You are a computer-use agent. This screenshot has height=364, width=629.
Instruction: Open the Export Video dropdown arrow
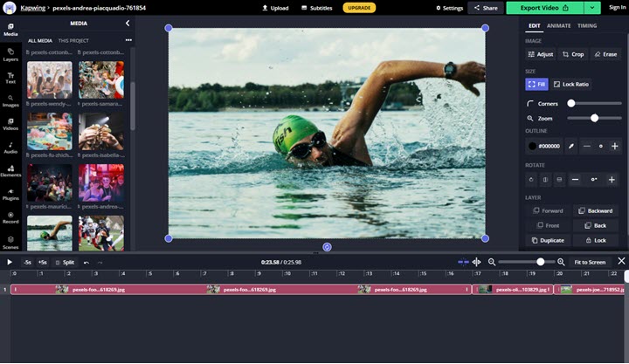[593, 8]
